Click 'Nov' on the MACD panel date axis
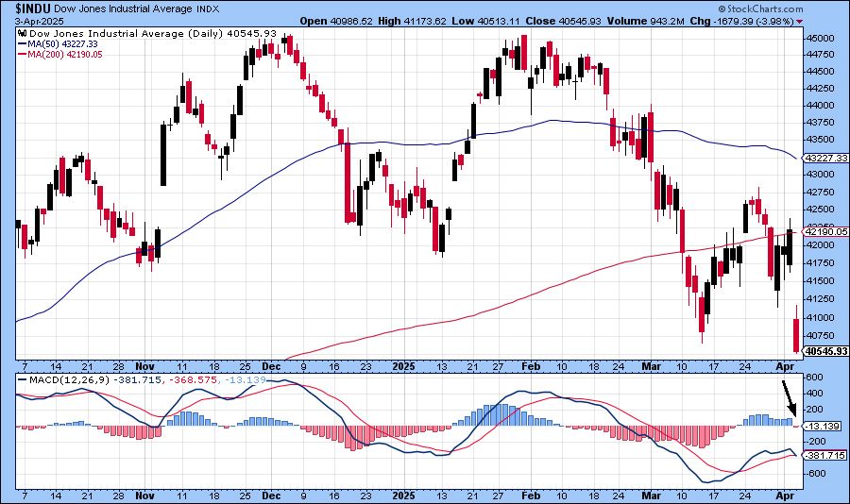The width and height of the screenshot is (850, 504). coord(144,496)
